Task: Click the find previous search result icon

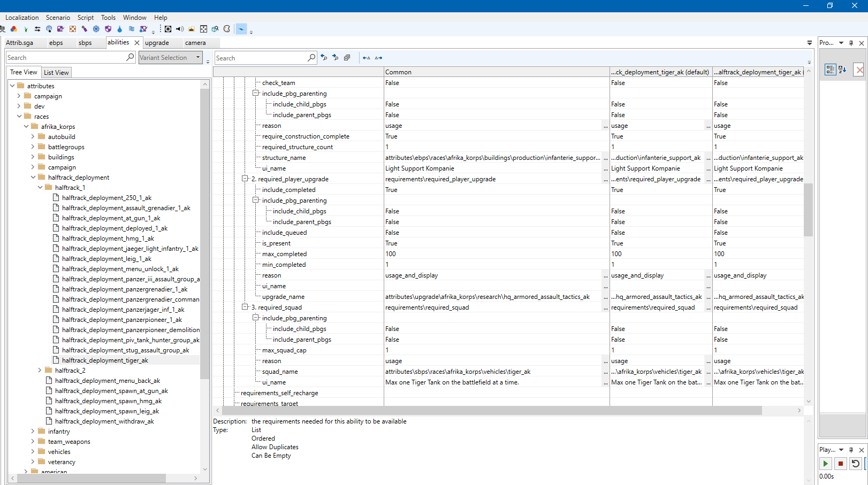Action: 324,57
